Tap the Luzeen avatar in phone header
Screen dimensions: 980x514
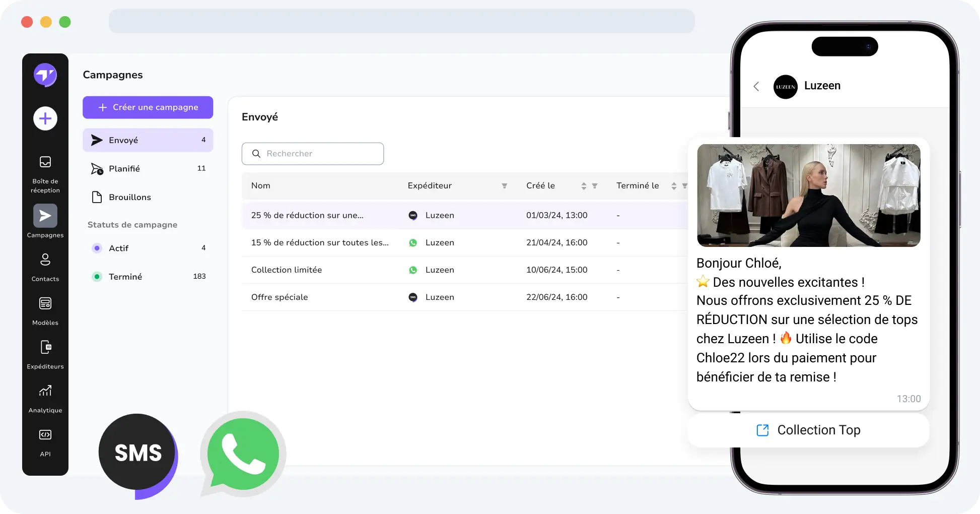pos(786,87)
